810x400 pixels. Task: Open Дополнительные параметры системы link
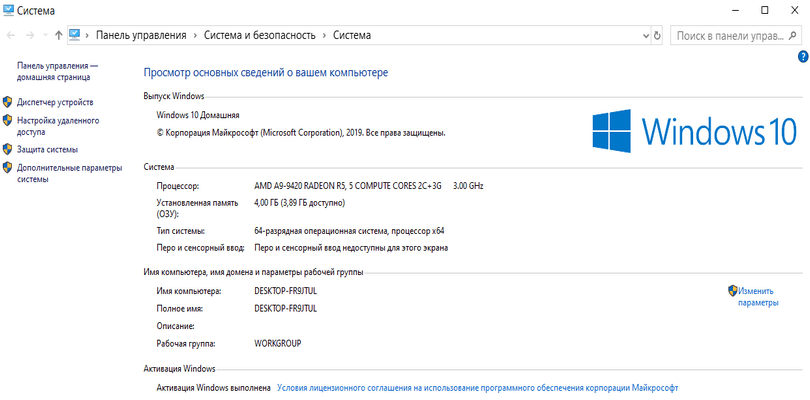coord(68,173)
